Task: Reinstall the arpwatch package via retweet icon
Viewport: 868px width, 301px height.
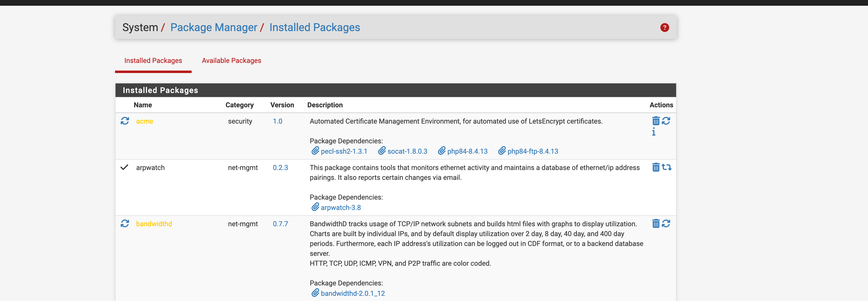Action: pos(666,167)
